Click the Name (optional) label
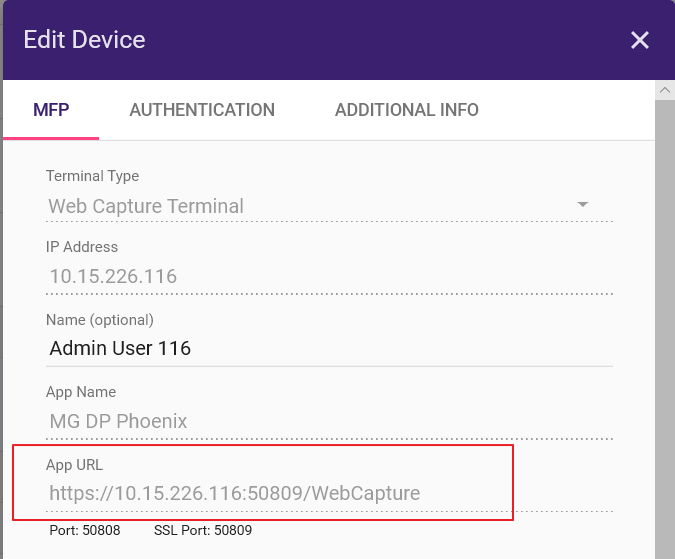 click(100, 320)
